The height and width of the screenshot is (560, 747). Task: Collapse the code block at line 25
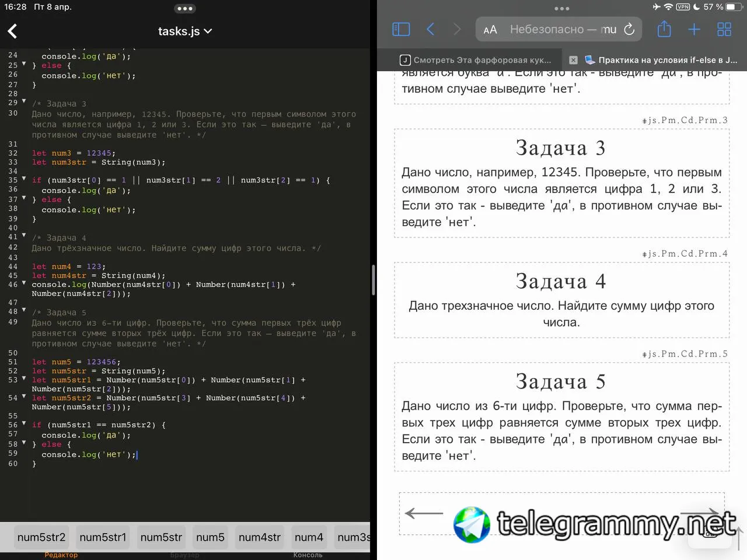click(24, 64)
